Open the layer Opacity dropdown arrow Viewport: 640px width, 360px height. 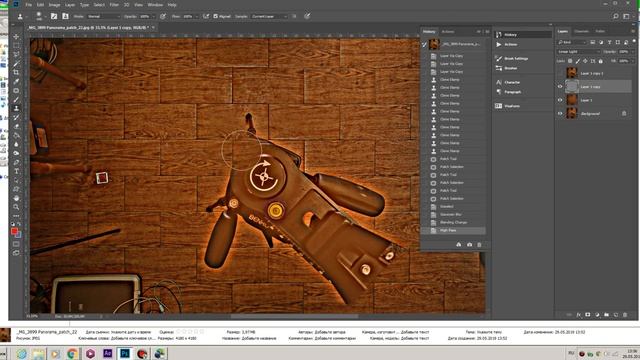633,52
